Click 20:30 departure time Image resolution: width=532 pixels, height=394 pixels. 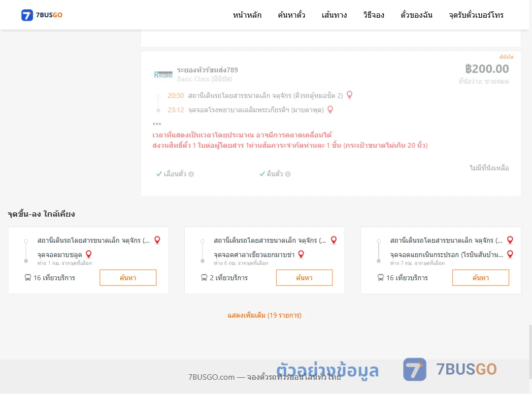click(176, 96)
